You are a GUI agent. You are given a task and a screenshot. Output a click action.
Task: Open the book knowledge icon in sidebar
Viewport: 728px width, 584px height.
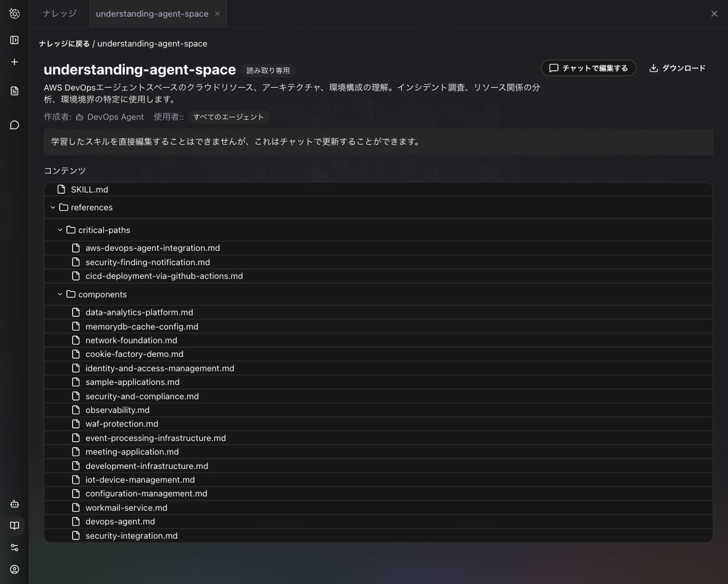pyautogui.click(x=14, y=526)
